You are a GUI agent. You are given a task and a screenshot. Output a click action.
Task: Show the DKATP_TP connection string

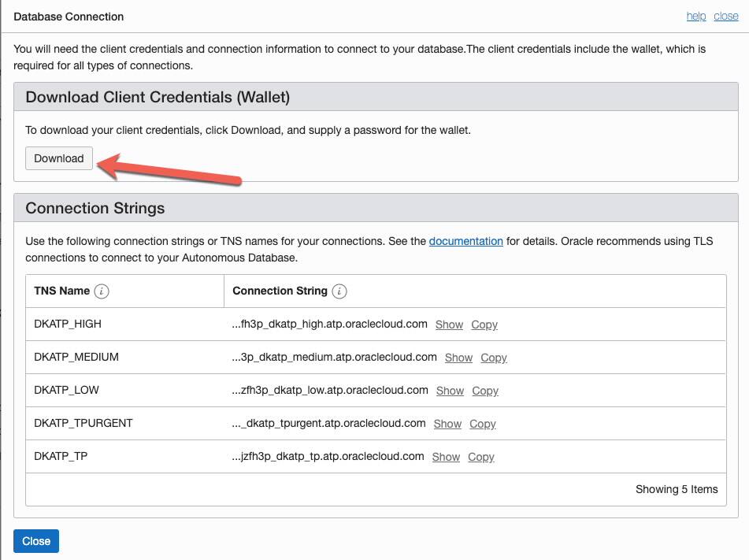[x=446, y=457]
